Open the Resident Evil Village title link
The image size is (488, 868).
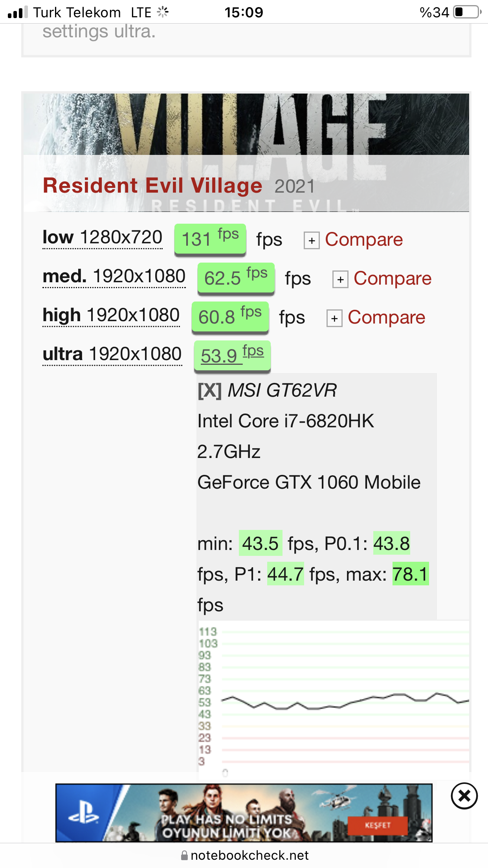[x=152, y=186]
